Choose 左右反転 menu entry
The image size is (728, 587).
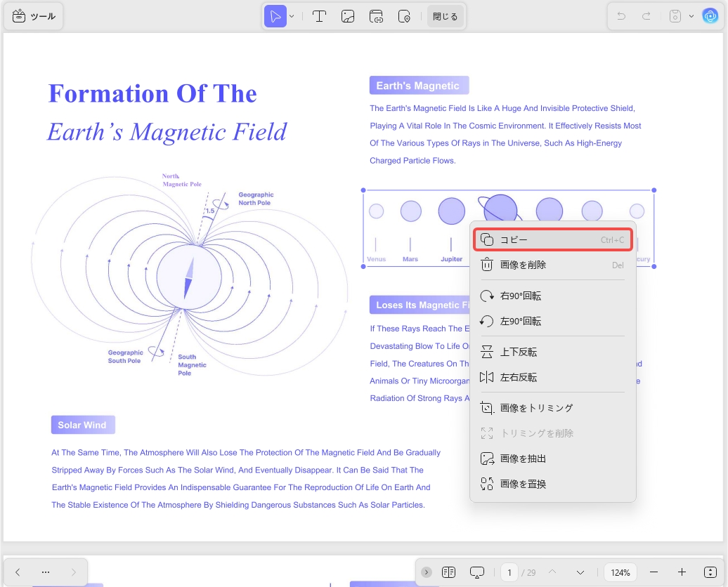point(552,377)
